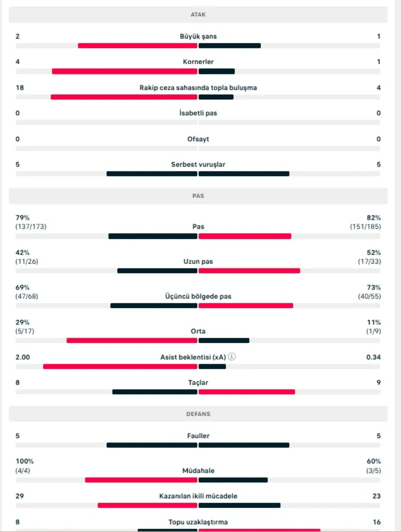Click the red Orta left bar
Viewport: 401px width, 532px height.
tap(132, 341)
